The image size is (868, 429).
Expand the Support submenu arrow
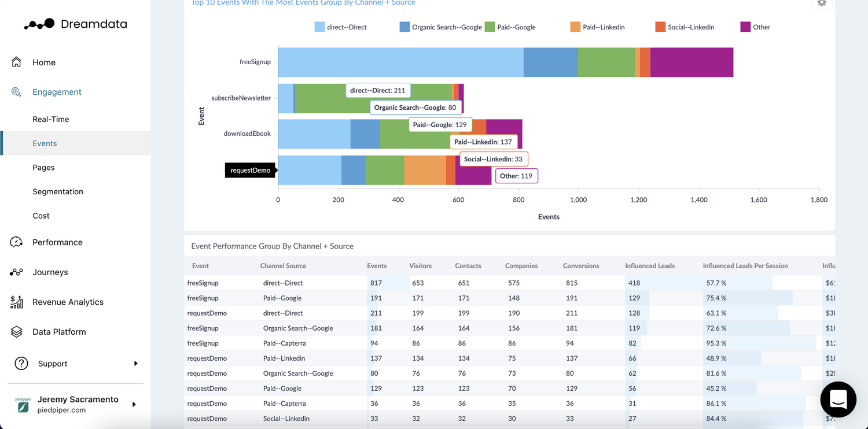click(x=136, y=364)
